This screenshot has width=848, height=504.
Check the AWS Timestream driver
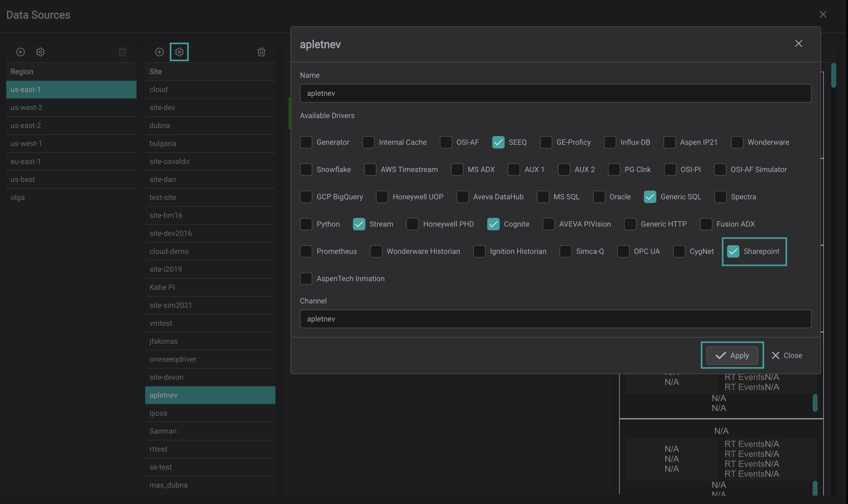pos(370,170)
